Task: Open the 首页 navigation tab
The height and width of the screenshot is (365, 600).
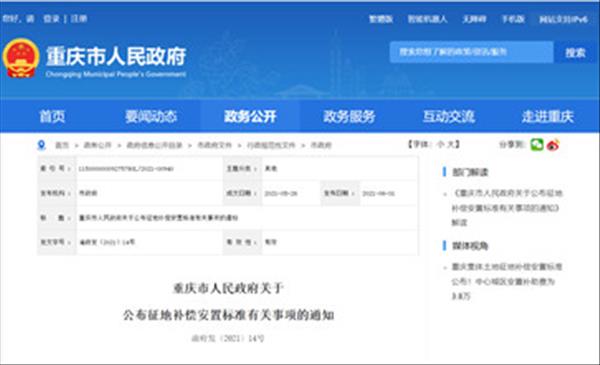Action: pos(52,116)
